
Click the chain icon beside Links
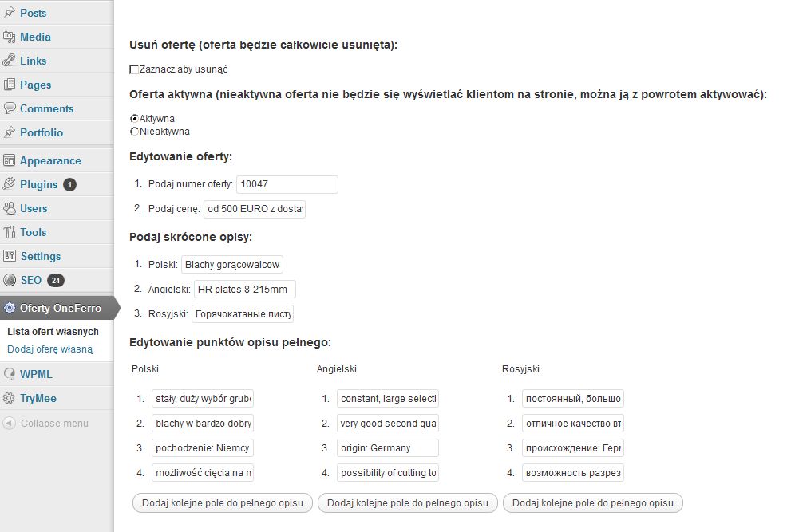tap(10, 61)
